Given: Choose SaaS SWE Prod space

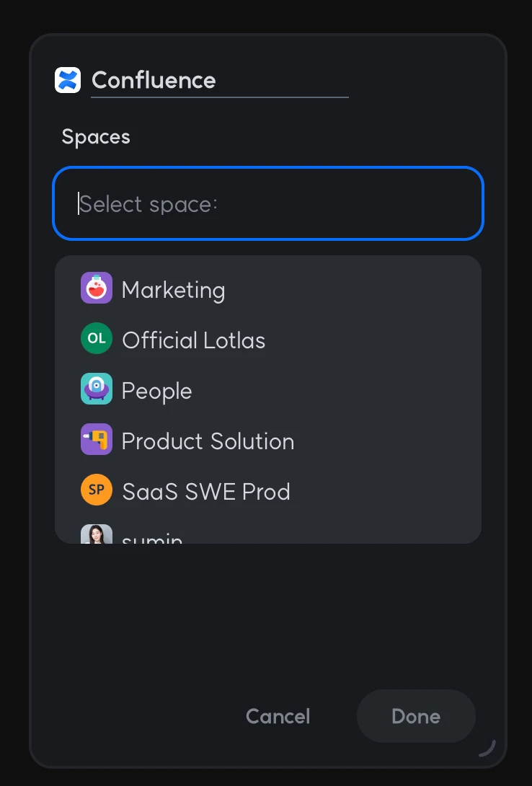Looking at the screenshot, I should pyautogui.click(x=206, y=492).
